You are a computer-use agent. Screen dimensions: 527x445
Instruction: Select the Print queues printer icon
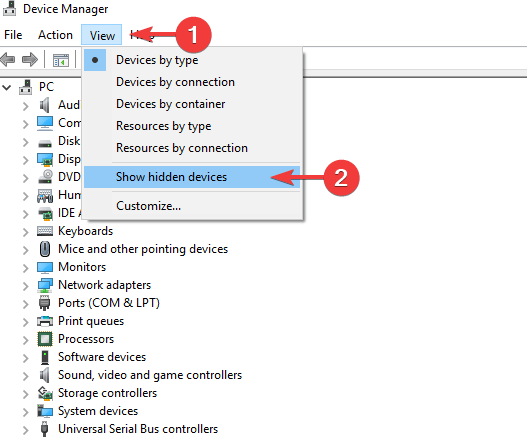click(45, 321)
